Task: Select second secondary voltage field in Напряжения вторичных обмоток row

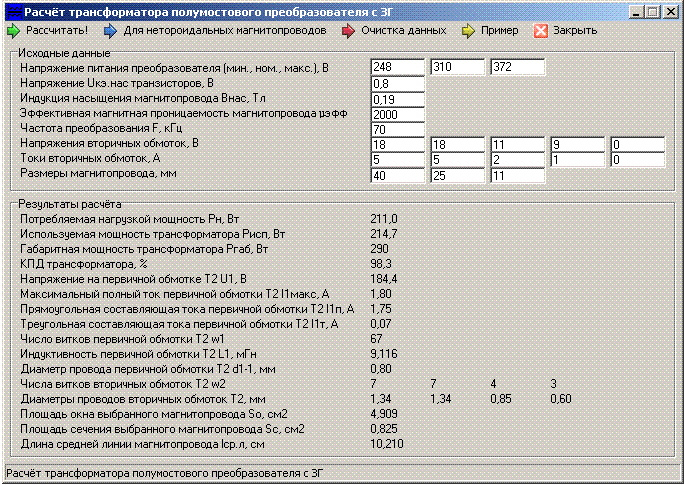Action: click(x=458, y=144)
